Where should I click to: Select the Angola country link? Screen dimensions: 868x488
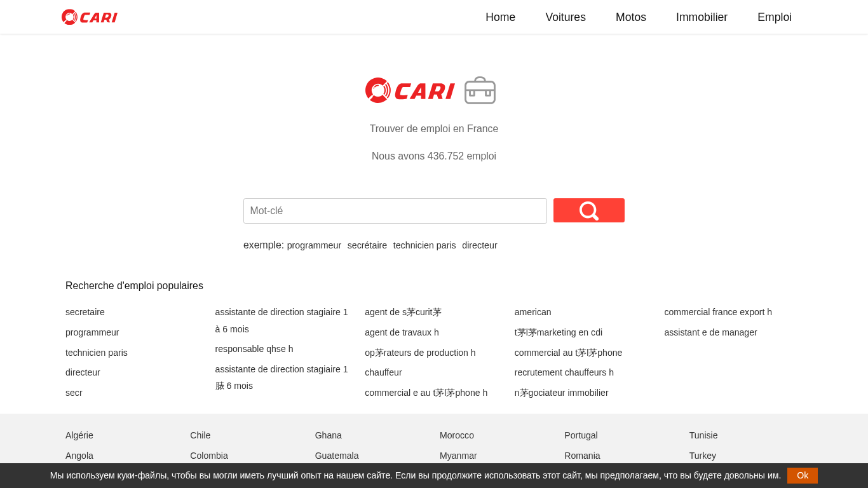pos(79,456)
